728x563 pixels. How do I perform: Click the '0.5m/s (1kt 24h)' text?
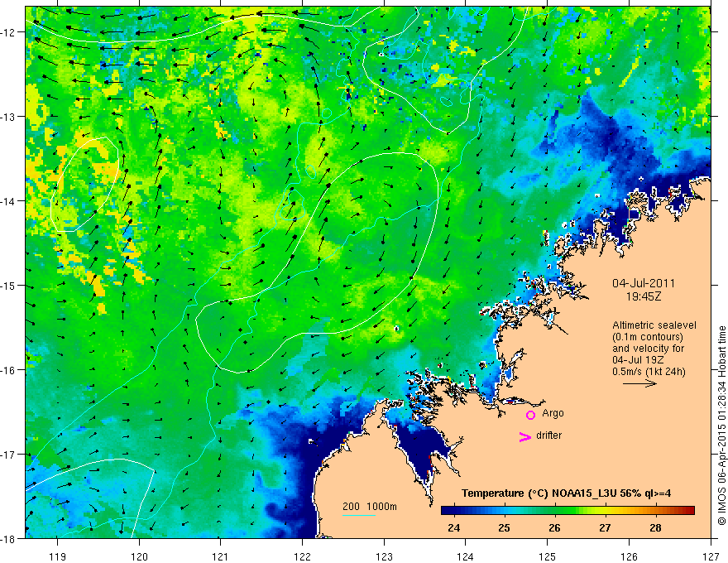pyautogui.click(x=649, y=371)
